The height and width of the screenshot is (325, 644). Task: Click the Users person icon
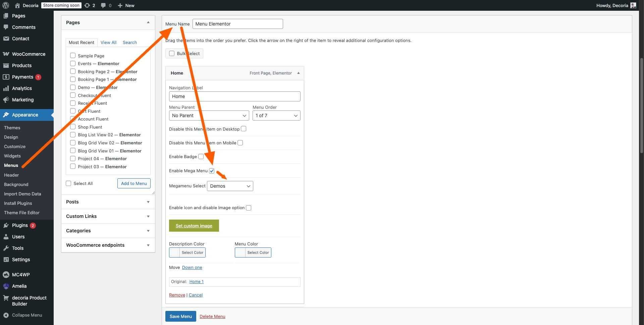click(x=6, y=237)
